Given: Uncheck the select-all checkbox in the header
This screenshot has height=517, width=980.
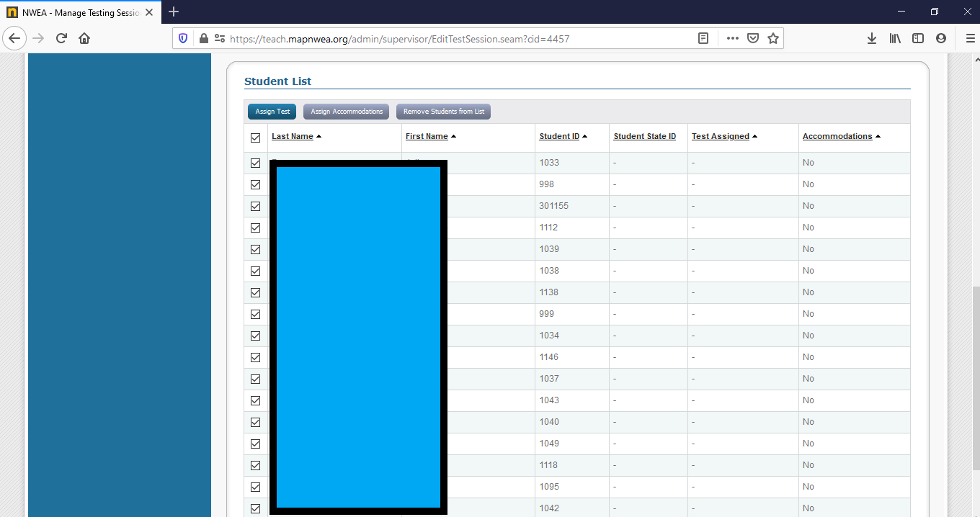Looking at the screenshot, I should pyautogui.click(x=255, y=137).
